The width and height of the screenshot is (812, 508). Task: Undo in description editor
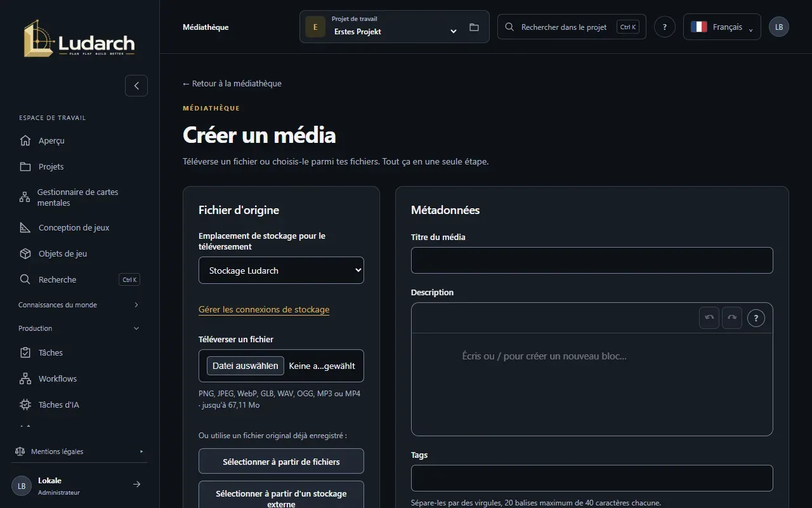tap(709, 317)
